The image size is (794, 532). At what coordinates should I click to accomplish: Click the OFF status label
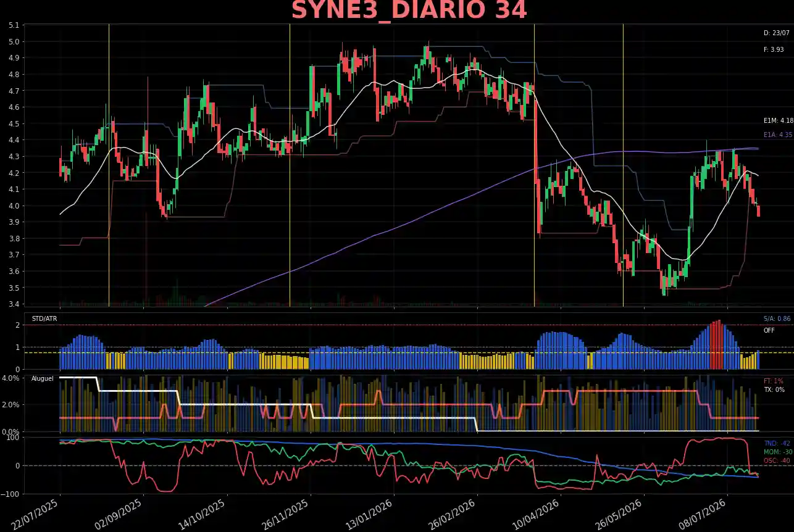click(x=769, y=330)
